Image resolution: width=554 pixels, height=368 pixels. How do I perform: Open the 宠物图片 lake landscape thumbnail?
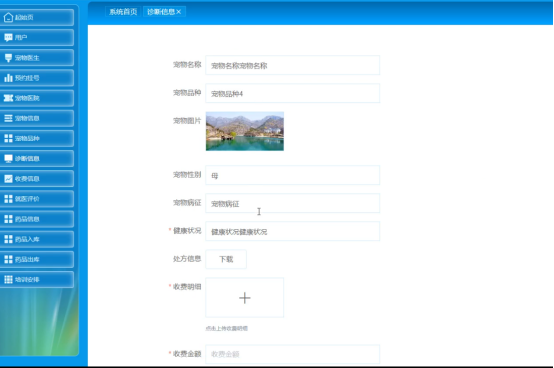pos(245,131)
